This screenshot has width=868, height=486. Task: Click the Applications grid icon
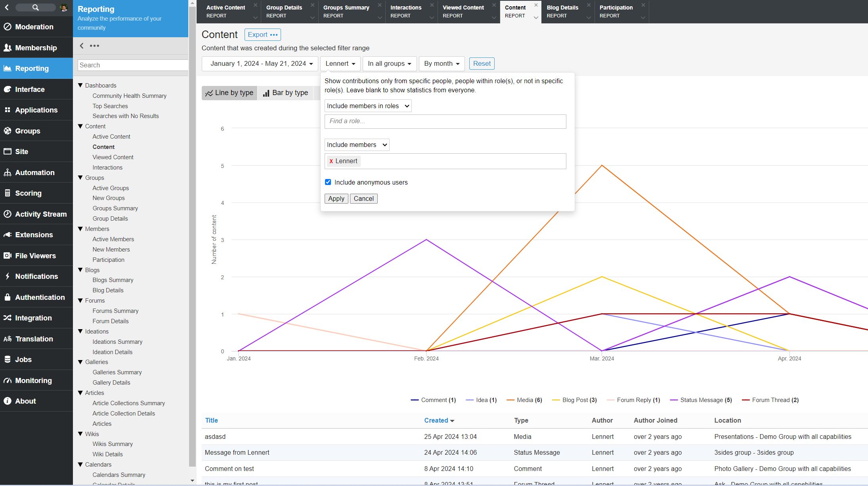tap(8, 110)
